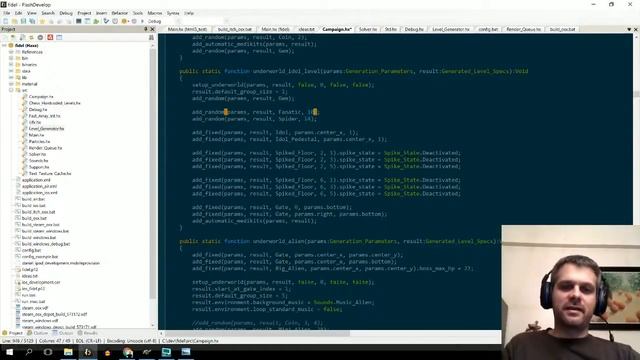This screenshot has width=640, height=360.
Task: Open the document tab list dropdown arrow
Action: point(629,29)
